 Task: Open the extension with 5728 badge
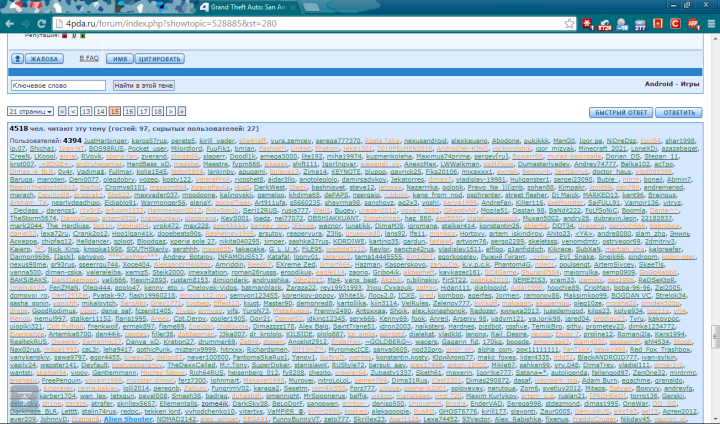click(x=604, y=24)
